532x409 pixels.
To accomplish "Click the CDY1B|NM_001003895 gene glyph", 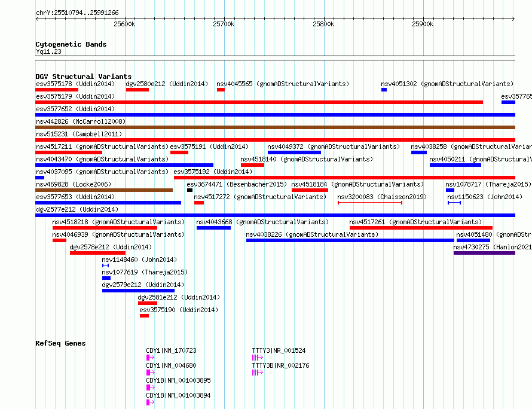I will click(x=150, y=387).
